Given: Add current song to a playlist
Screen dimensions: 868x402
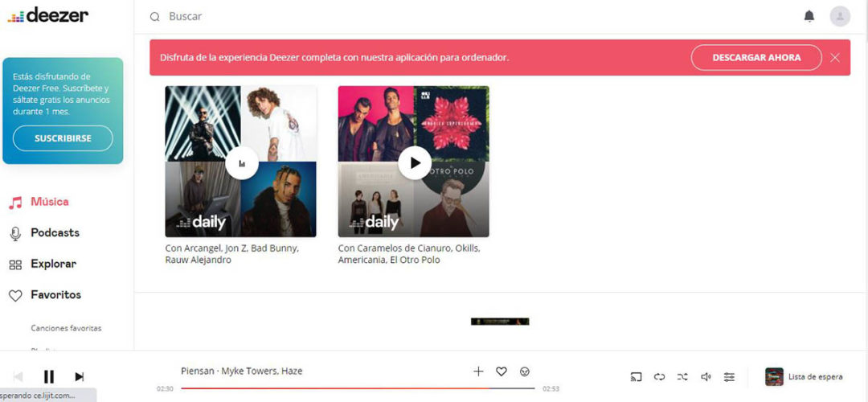Looking at the screenshot, I should tap(479, 371).
